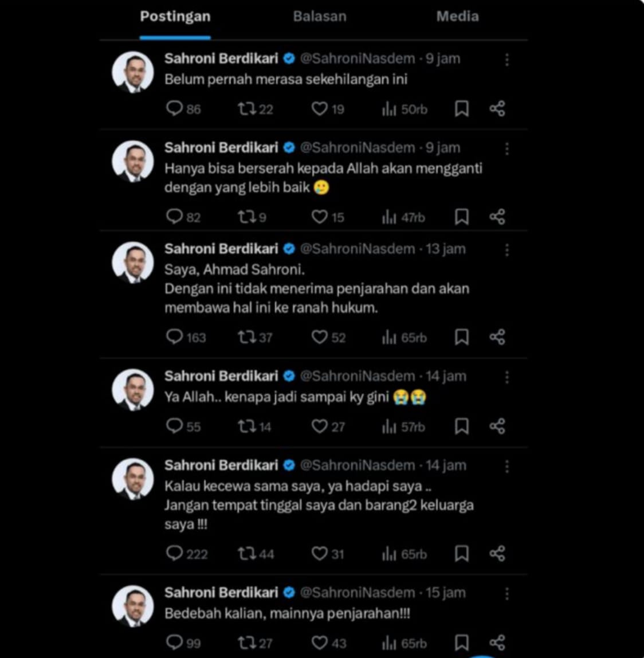Bookmark the 'Ya Allah.. kenapa jadi' post
This screenshot has height=658, width=644.
point(461,426)
